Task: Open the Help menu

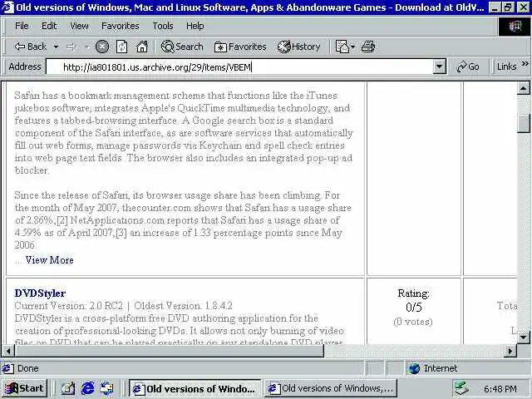Action: (195, 26)
